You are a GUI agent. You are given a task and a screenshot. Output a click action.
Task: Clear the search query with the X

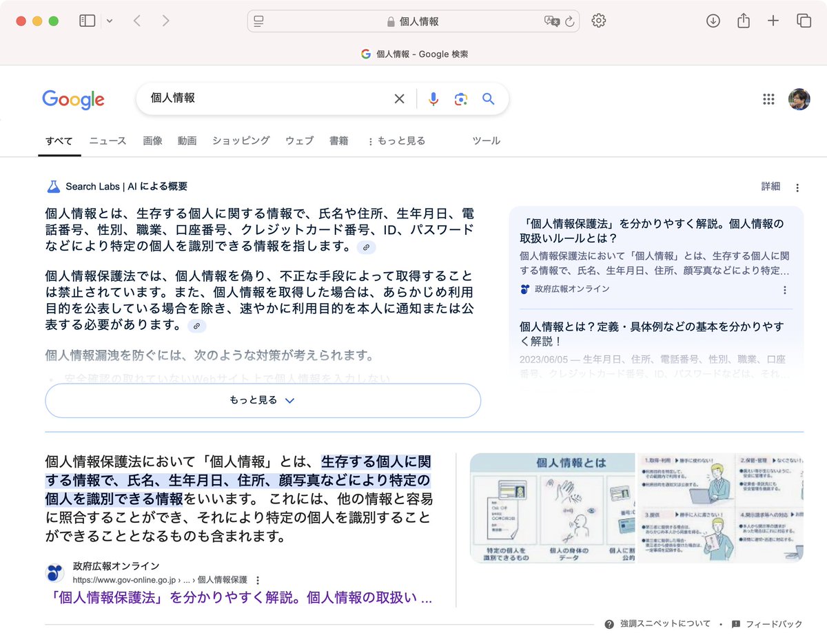(x=399, y=98)
